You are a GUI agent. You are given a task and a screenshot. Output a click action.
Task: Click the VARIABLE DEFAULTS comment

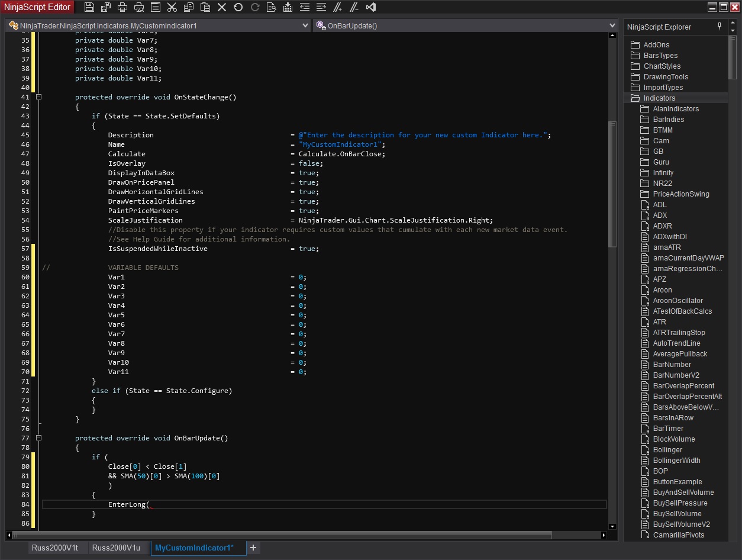143,268
